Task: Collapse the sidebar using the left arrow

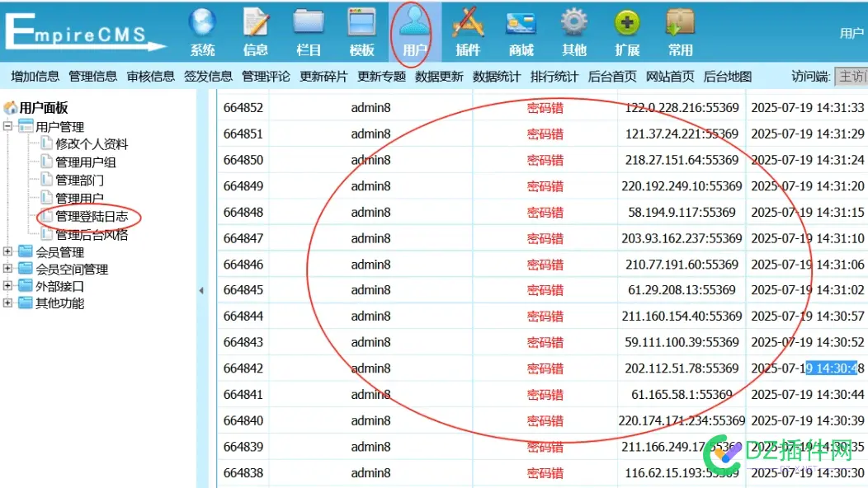Action: tap(202, 290)
